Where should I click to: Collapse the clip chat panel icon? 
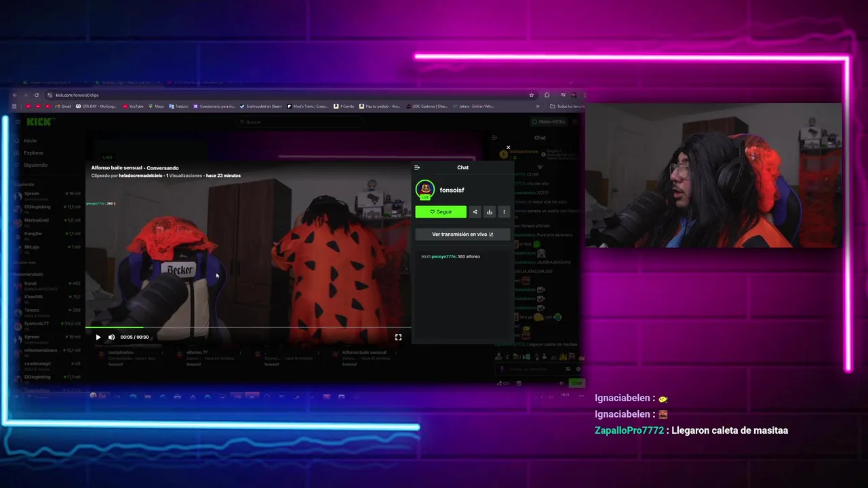click(417, 167)
